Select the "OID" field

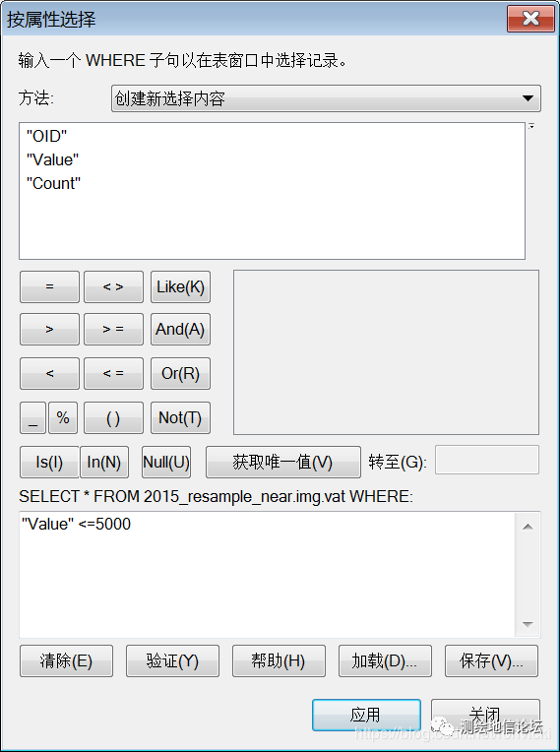46,136
